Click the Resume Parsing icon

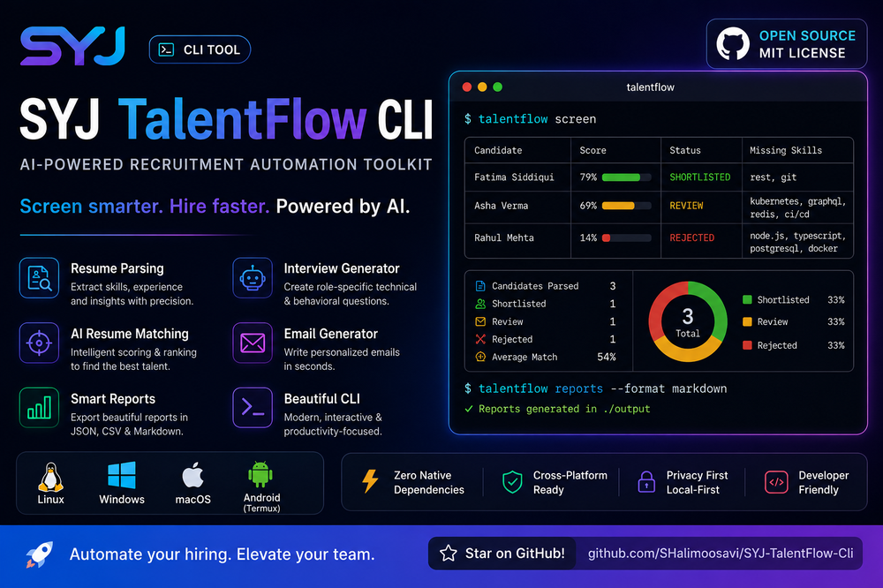(x=40, y=277)
